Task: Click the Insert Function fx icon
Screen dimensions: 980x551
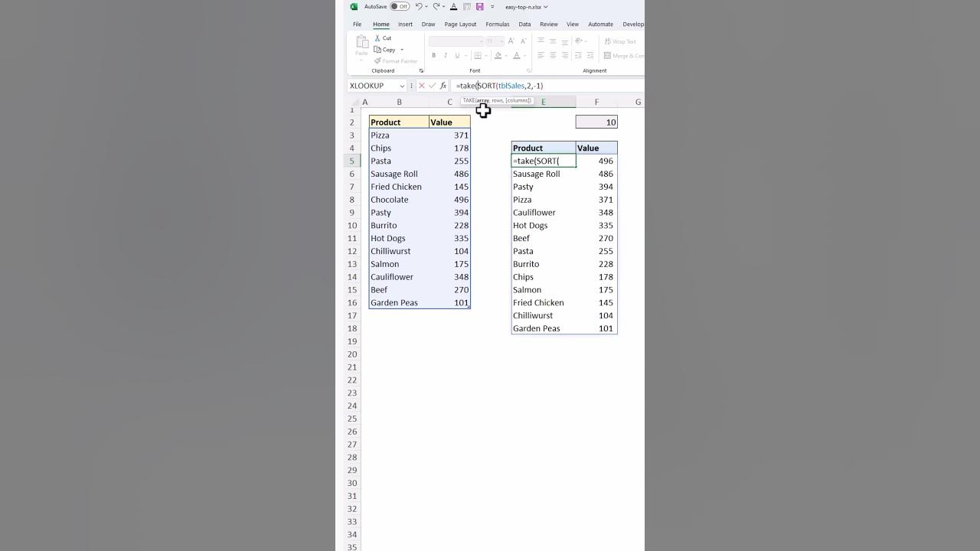Action: 443,86
